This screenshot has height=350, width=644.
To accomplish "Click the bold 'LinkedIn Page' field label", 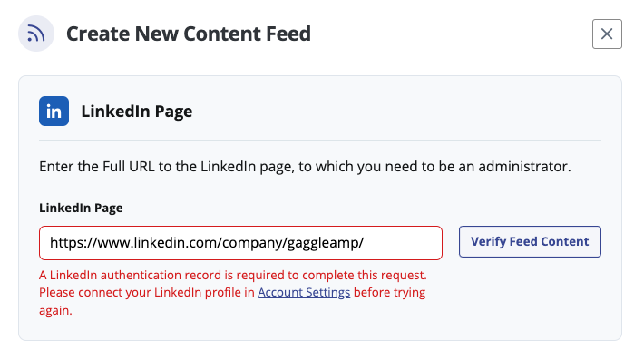I will tap(81, 208).
